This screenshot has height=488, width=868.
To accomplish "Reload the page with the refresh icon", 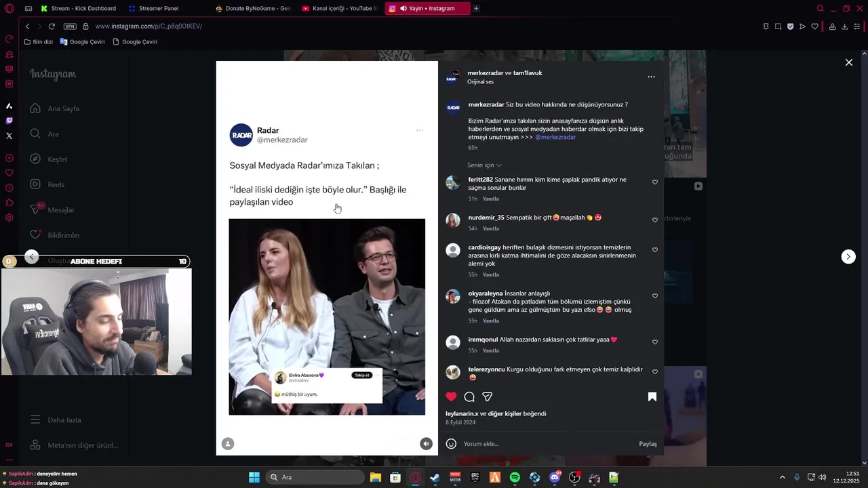I will click(x=52, y=26).
